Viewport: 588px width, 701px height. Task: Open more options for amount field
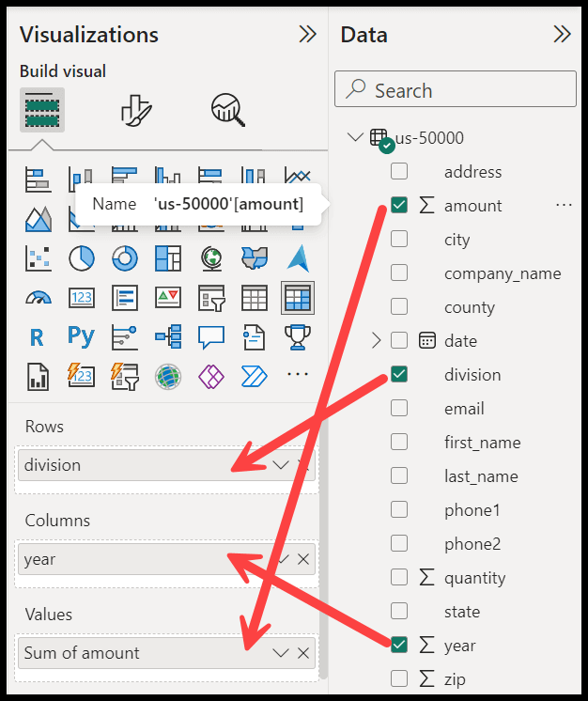click(564, 205)
